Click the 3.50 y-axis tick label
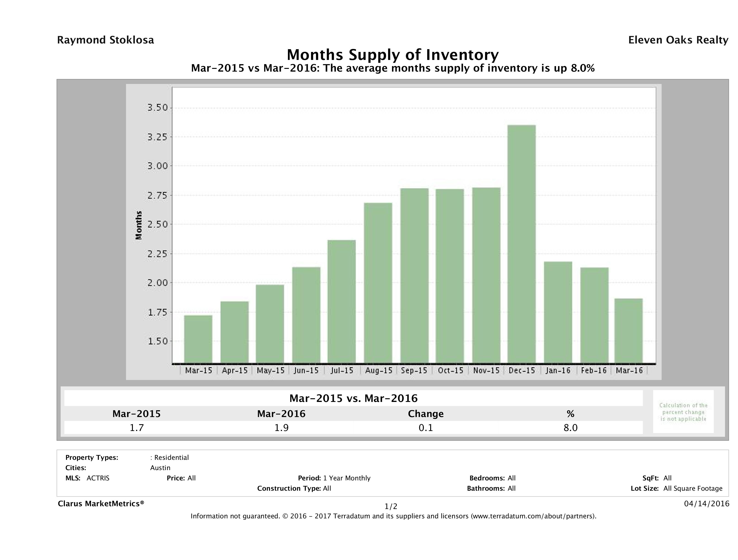 coord(158,108)
